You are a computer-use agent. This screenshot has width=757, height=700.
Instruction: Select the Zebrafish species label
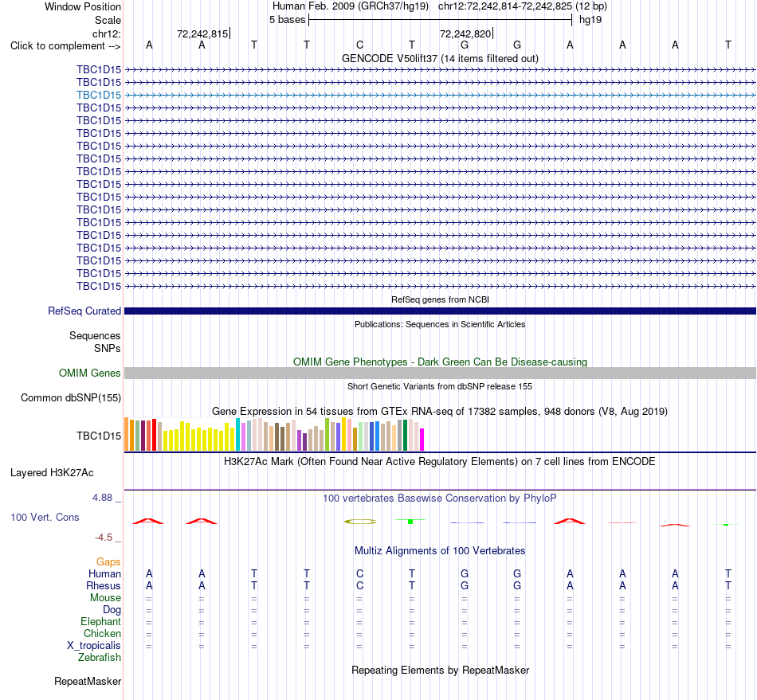point(100,658)
